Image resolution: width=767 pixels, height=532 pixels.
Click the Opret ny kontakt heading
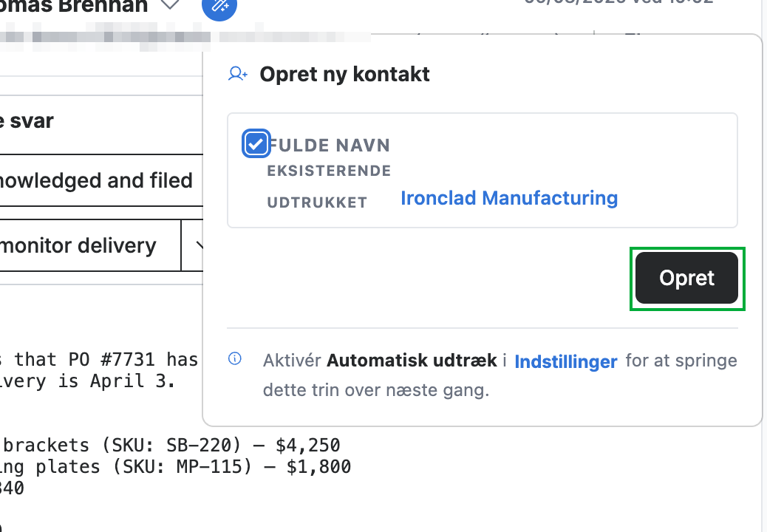pyautogui.click(x=345, y=75)
